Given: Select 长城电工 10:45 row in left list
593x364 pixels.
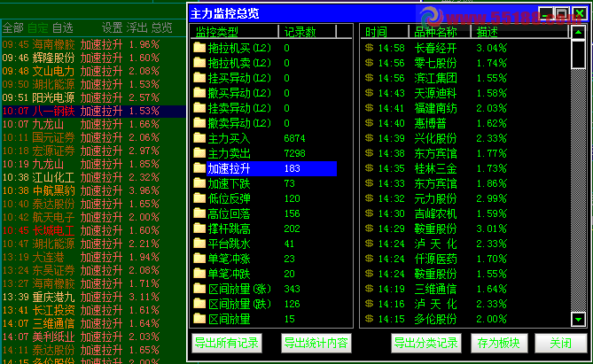Looking at the screenshot, I should [93, 230].
